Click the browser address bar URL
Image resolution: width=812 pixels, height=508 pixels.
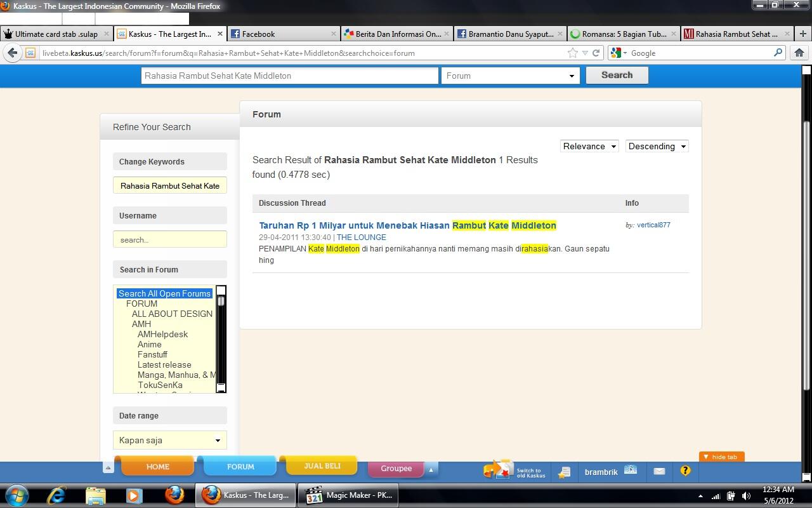(301, 53)
